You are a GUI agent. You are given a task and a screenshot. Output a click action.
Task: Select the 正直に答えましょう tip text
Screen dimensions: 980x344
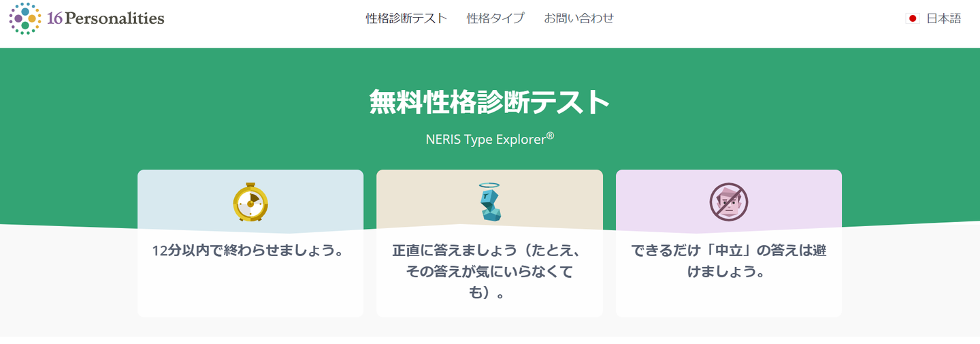[x=489, y=272]
